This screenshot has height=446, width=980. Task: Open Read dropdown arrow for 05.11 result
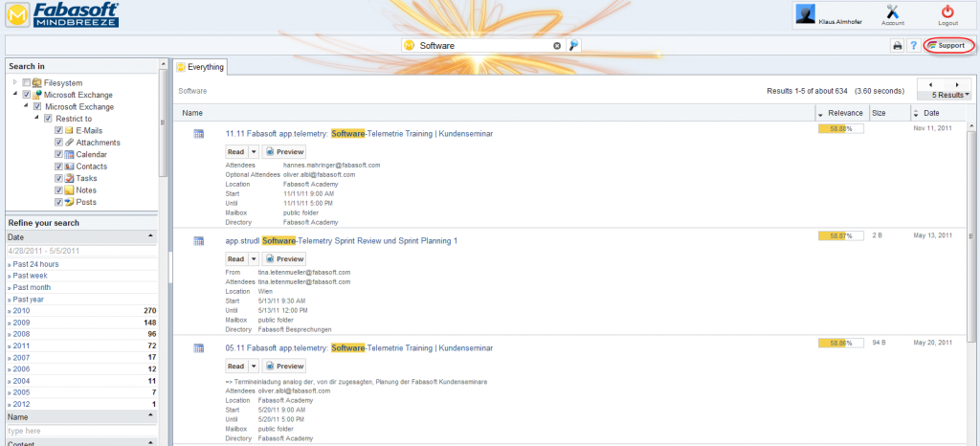[x=253, y=366]
